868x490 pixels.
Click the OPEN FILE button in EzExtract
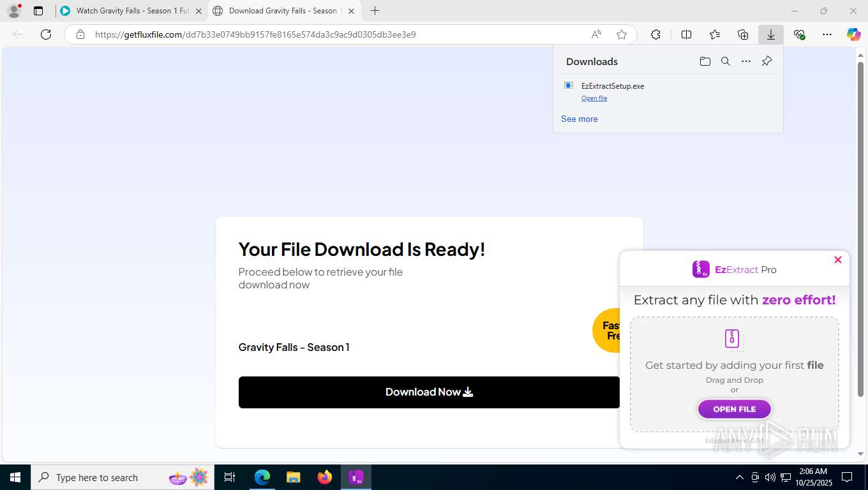click(x=735, y=409)
